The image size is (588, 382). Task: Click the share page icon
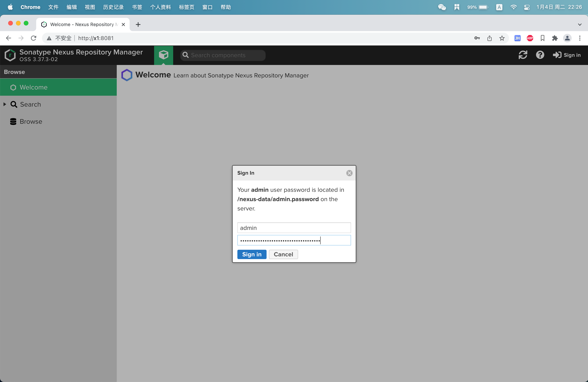point(489,38)
